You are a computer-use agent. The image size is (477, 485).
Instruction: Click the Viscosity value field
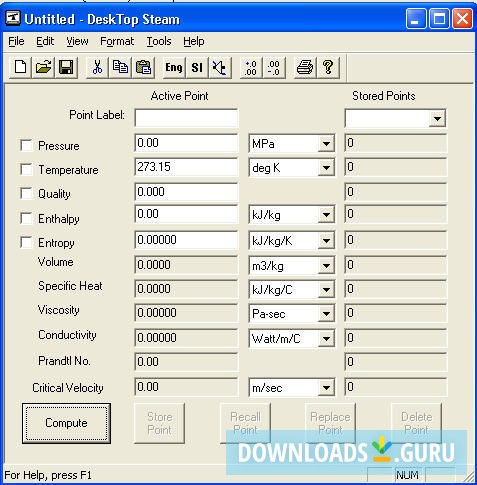tap(186, 313)
